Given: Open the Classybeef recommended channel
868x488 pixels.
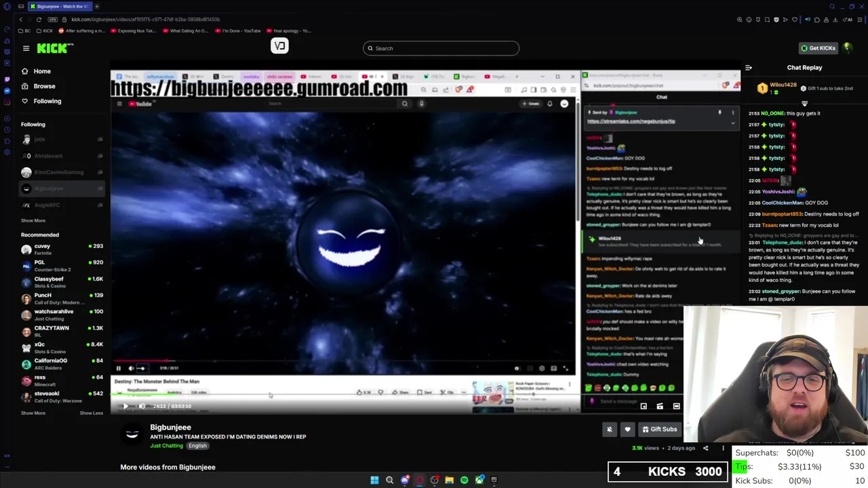Looking at the screenshot, I should click(62, 282).
